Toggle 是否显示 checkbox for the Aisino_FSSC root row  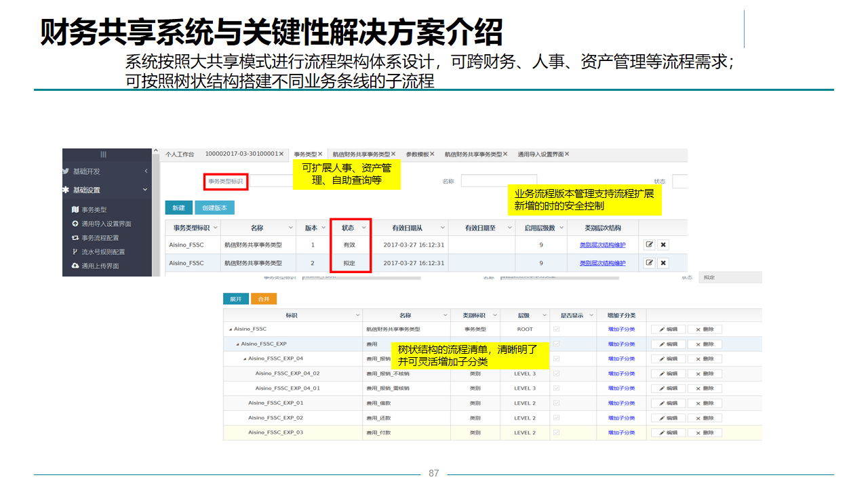pos(557,329)
